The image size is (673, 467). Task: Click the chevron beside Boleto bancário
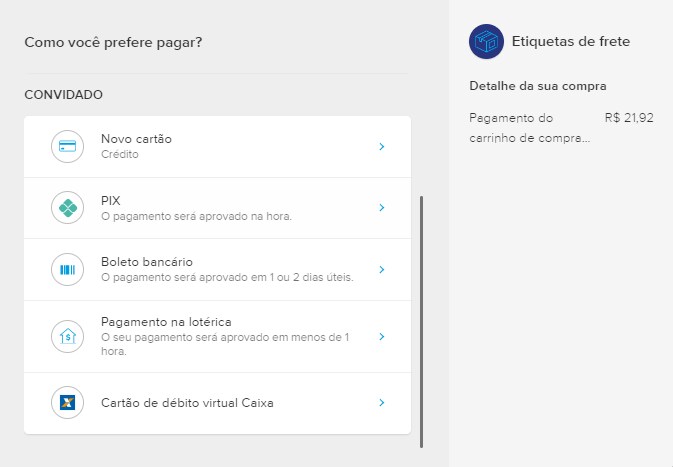tap(381, 269)
